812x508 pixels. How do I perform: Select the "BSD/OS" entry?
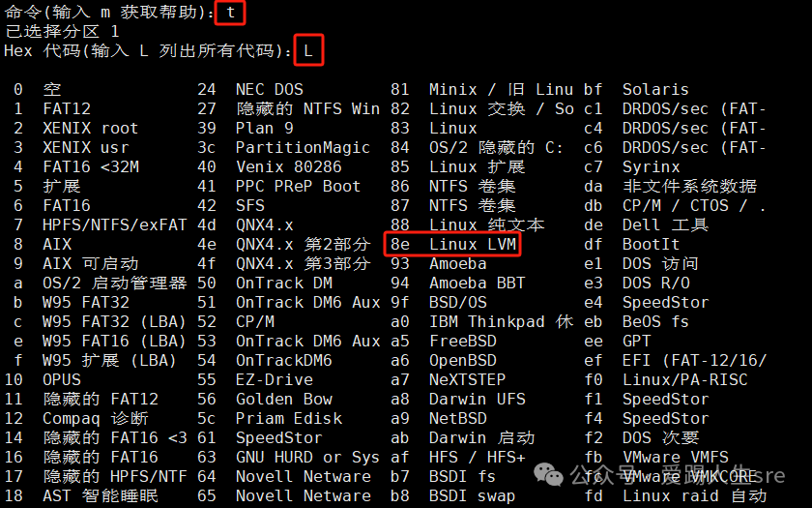tap(458, 302)
